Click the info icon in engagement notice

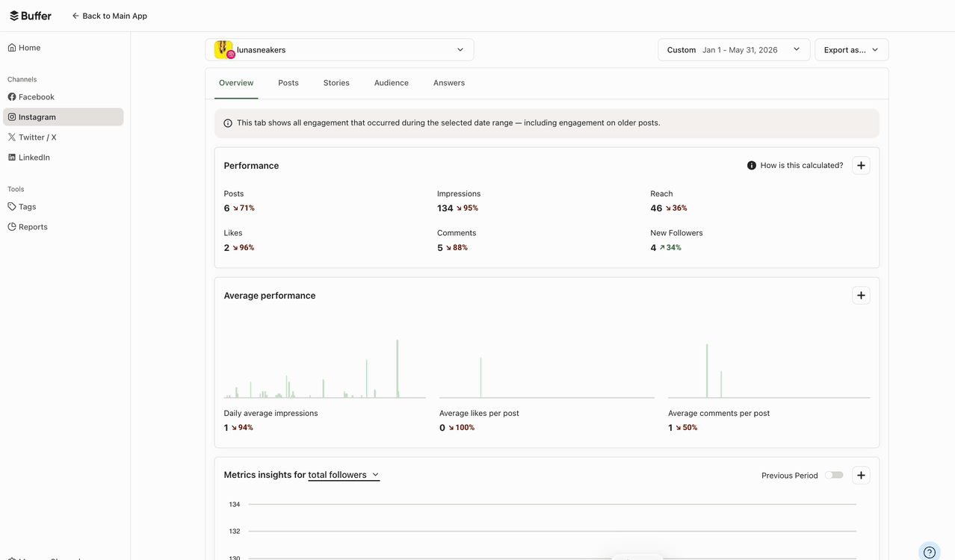pos(228,123)
